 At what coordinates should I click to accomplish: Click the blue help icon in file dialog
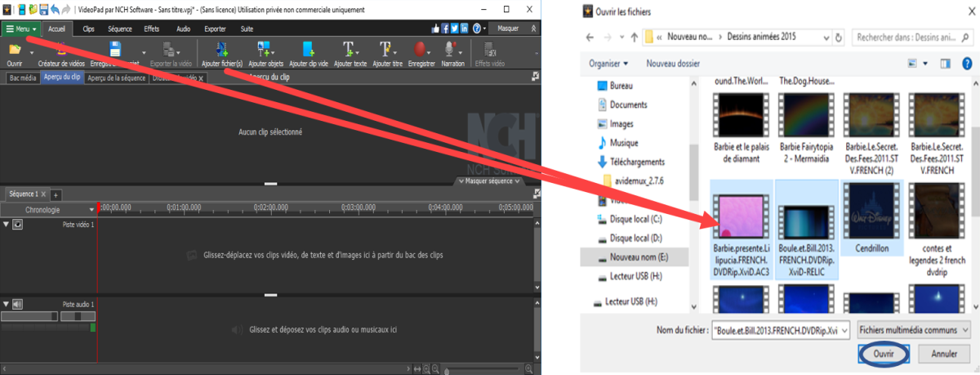coord(965,63)
